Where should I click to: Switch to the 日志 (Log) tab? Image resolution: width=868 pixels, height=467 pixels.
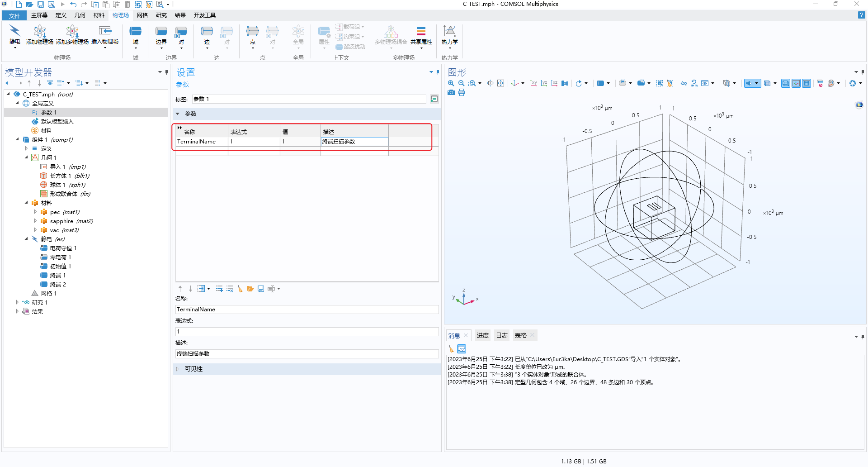502,335
